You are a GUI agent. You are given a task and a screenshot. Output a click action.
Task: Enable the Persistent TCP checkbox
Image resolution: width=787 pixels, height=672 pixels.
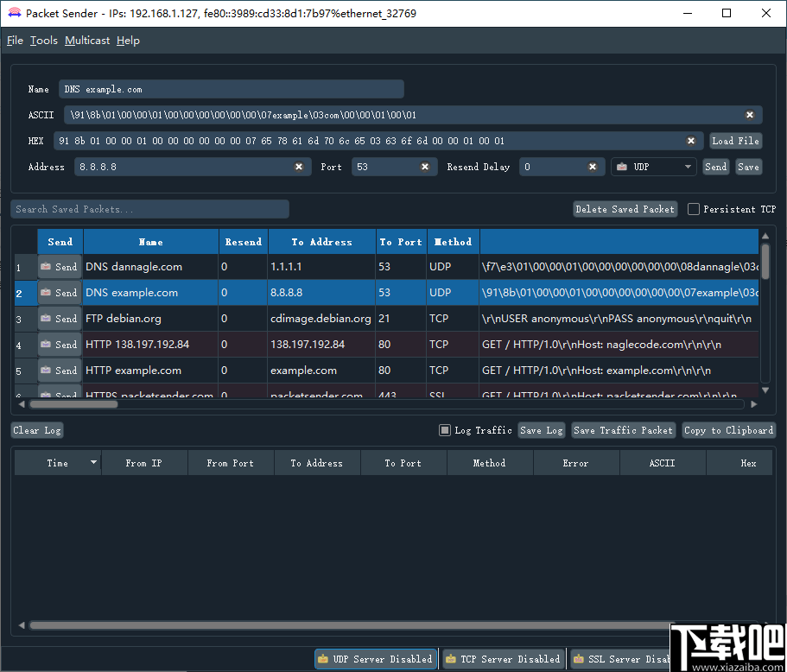point(694,208)
